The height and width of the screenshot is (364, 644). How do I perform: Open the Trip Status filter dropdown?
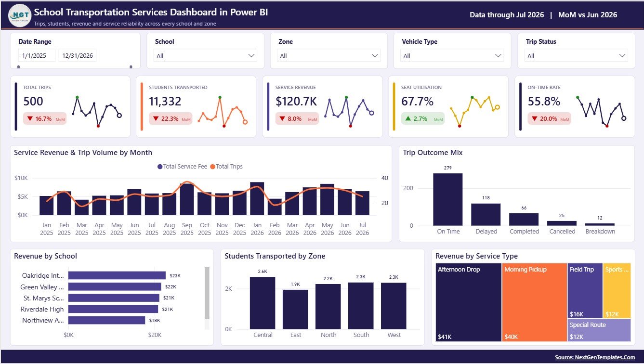tap(576, 56)
